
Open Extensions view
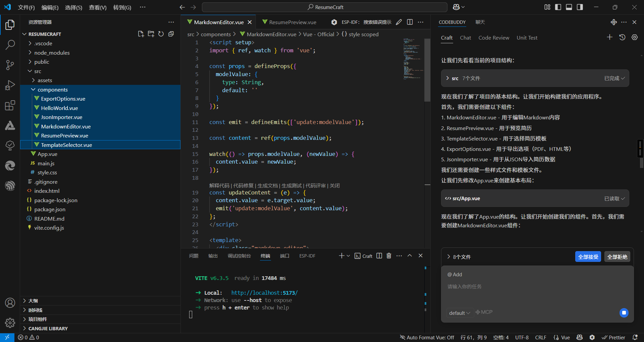tap(10, 105)
